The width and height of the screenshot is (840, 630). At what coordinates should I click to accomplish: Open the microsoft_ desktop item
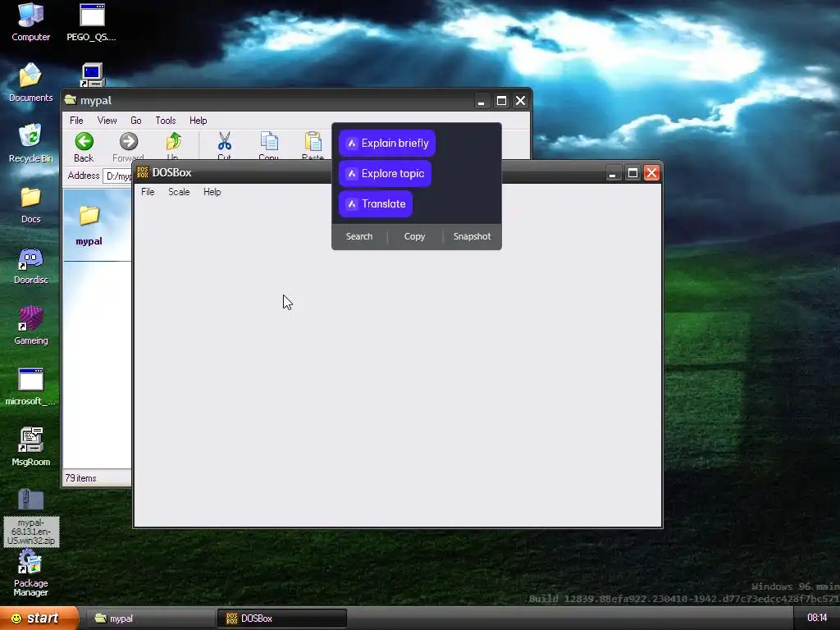click(30, 386)
